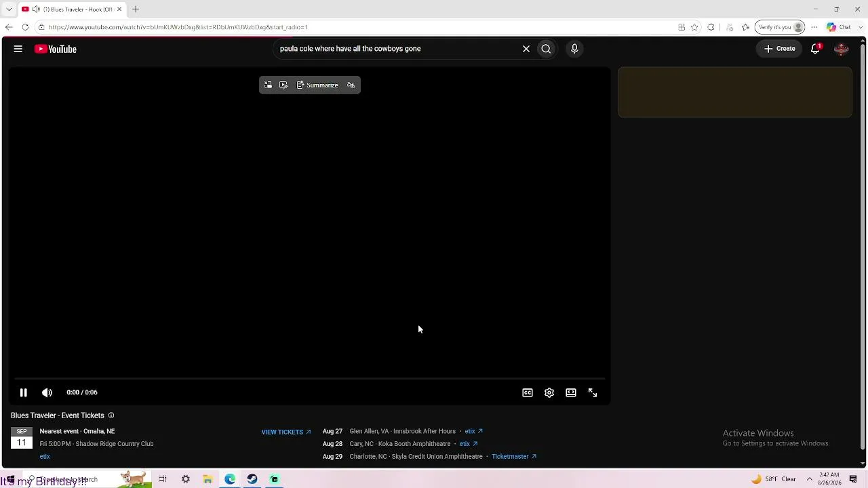Open the account avatar menu
868x488 pixels.
click(842, 49)
